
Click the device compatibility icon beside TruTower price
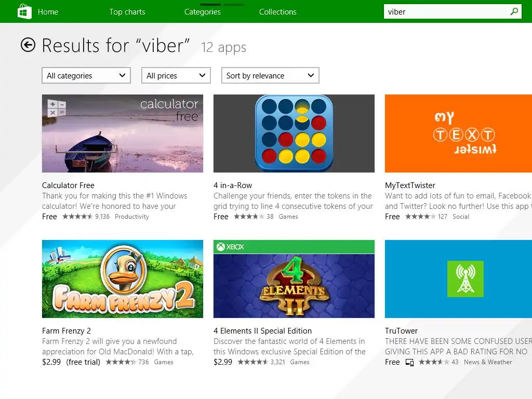coord(409,362)
